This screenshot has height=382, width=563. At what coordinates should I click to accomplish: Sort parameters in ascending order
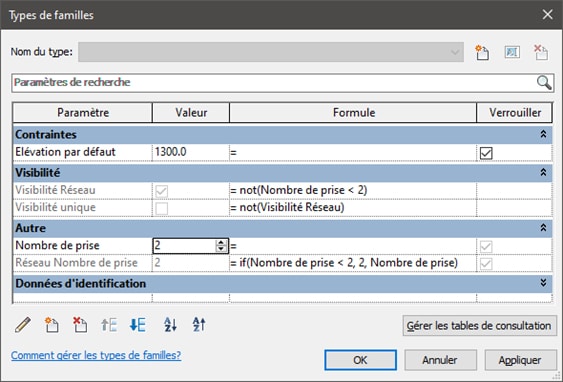point(170,325)
